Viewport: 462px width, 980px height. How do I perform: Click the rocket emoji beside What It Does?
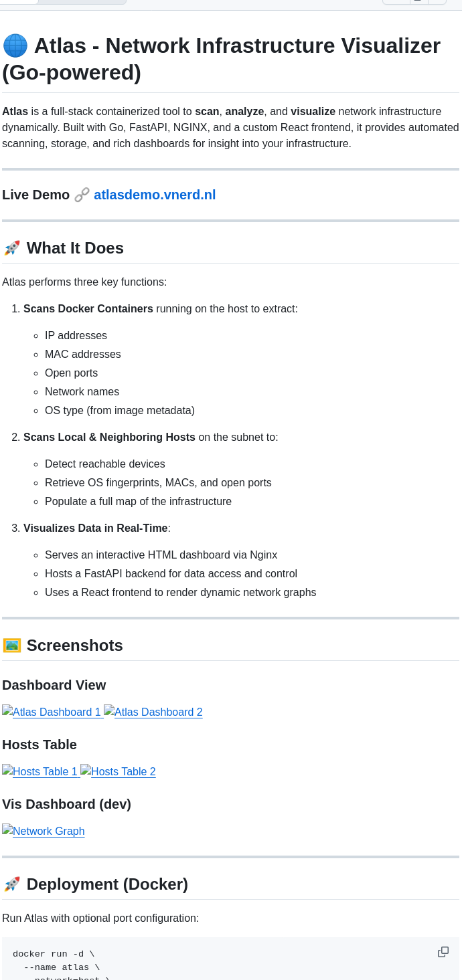(12, 248)
